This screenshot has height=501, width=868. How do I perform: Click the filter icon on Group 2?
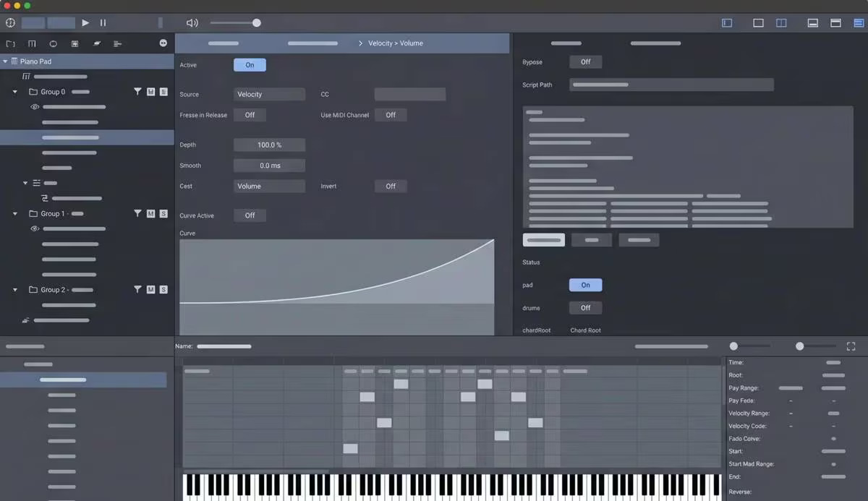(x=137, y=289)
